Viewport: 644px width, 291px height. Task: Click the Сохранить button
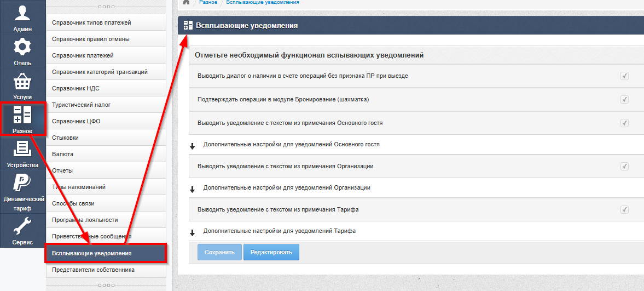point(219,253)
